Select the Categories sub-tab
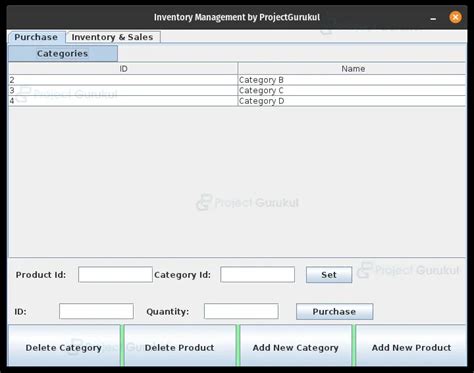Image resolution: width=474 pixels, height=373 pixels. (x=63, y=53)
